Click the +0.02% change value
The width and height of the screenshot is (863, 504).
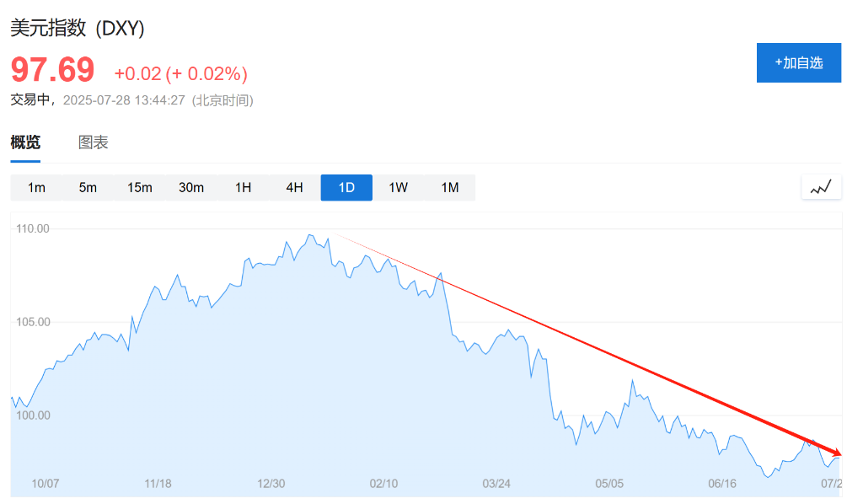point(206,73)
